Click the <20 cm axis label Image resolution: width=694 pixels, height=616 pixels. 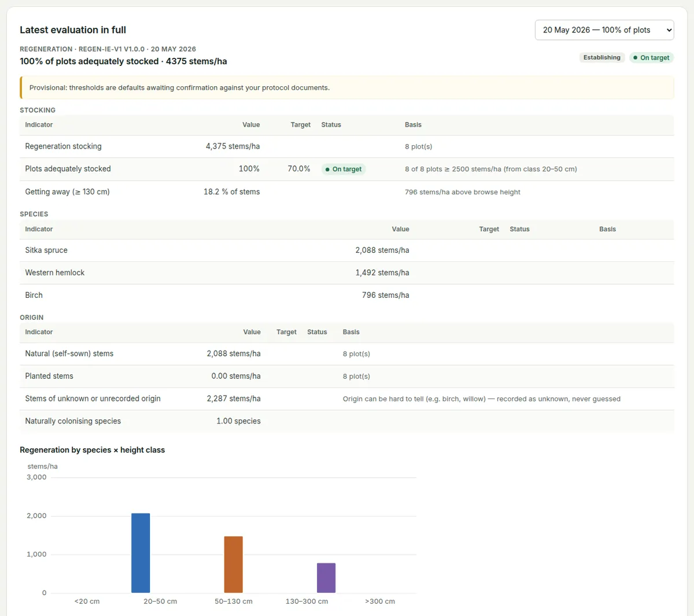(x=87, y=602)
